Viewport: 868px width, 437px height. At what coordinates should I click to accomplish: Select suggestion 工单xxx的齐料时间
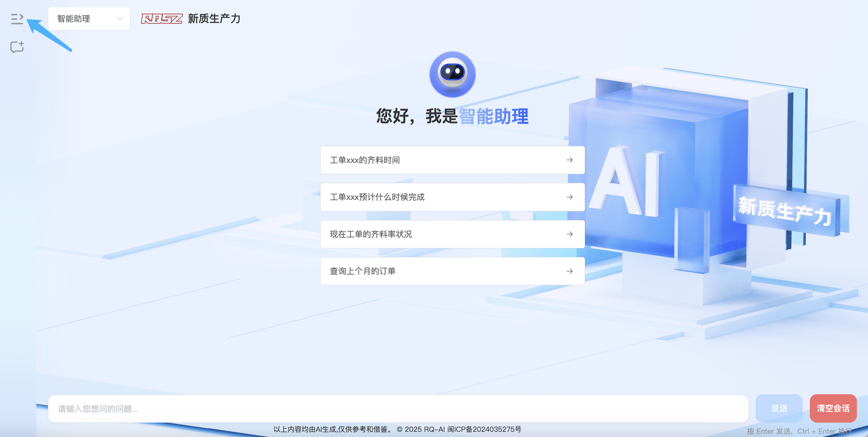(x=365, y=160)
